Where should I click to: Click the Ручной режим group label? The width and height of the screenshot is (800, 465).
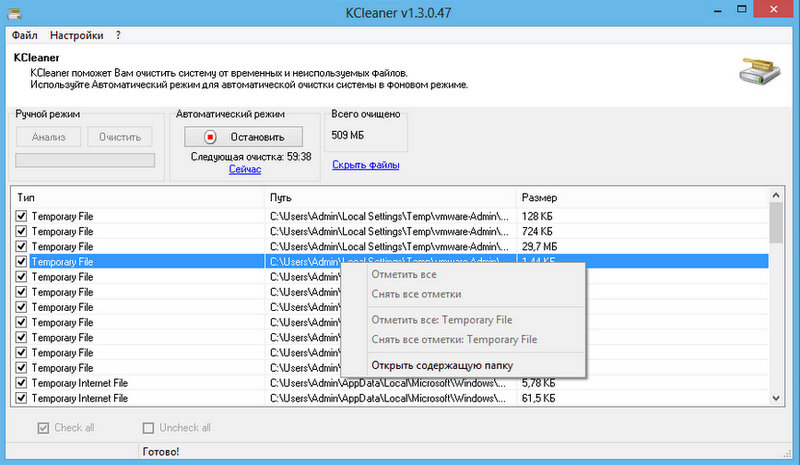(x=47, y=114)
